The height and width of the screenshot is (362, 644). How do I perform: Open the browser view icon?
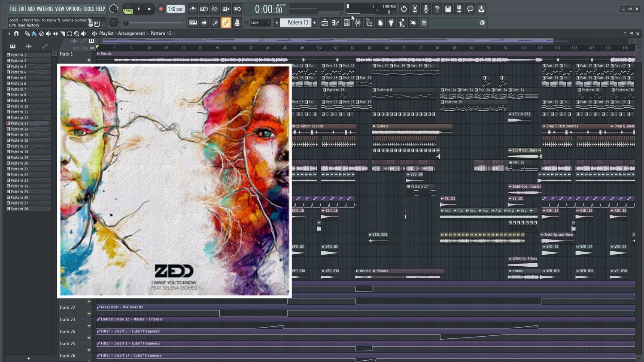point(369,23)
